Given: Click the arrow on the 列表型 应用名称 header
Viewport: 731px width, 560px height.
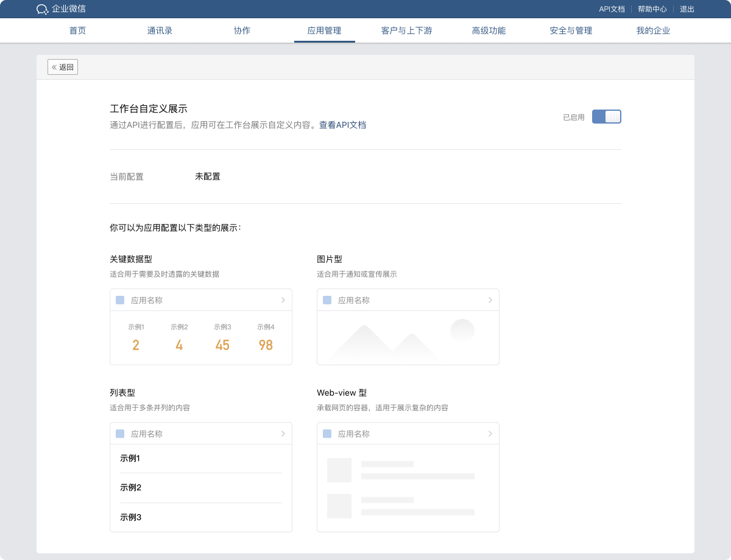Looking at the screenshot, I should (x=283, y=433).
